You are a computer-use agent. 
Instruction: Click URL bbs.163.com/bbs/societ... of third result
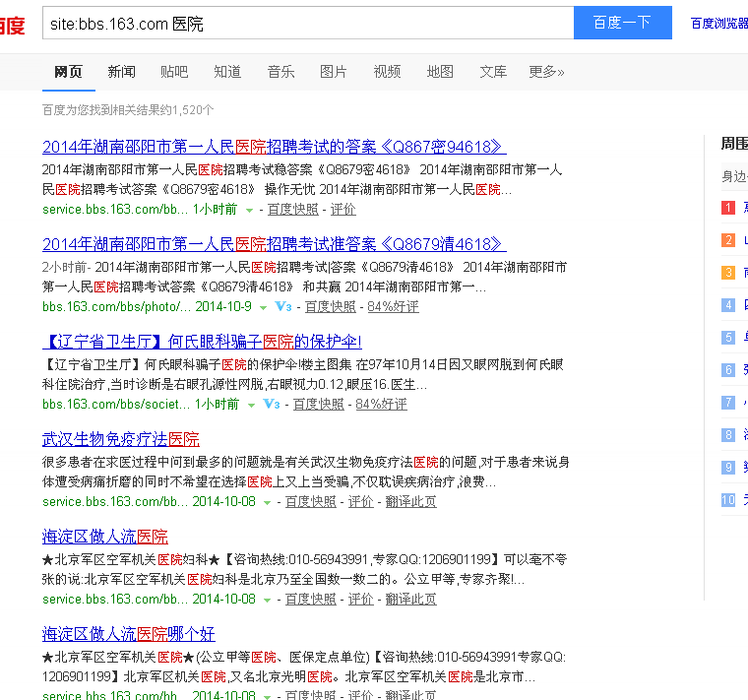coord(116,404)
